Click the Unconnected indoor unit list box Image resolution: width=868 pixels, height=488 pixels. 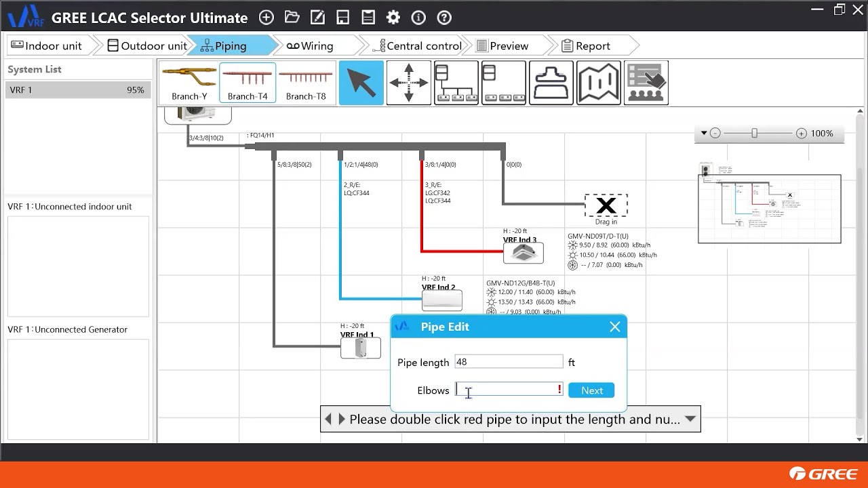click(78, 266)
